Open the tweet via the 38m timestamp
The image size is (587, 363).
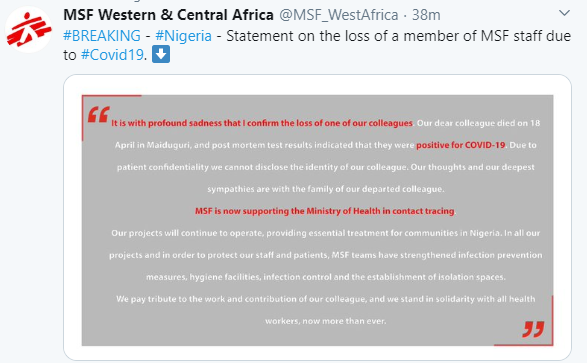click(x=426, y=15)
